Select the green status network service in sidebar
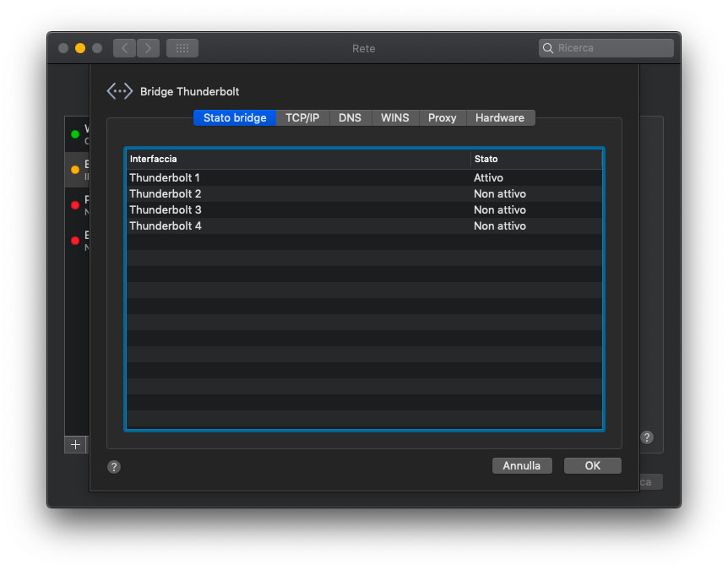 pos(77,134)
